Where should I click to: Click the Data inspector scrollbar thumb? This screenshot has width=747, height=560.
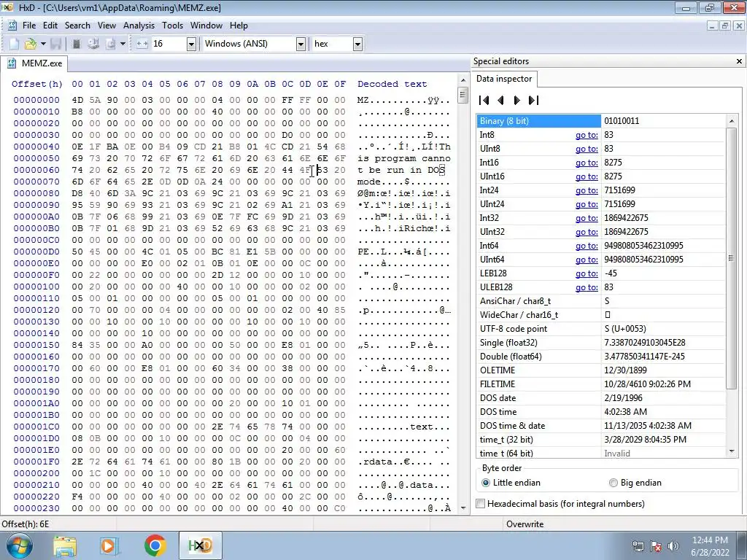point(731,258)
